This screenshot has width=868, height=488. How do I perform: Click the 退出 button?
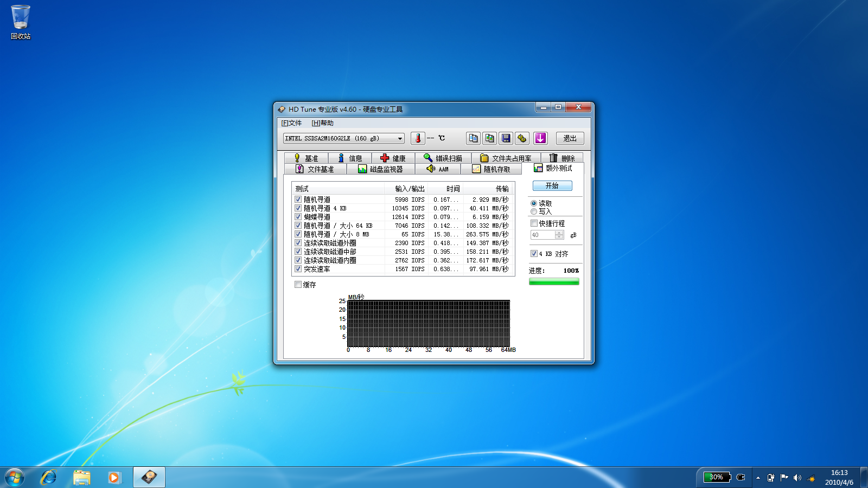pos(570,138)
